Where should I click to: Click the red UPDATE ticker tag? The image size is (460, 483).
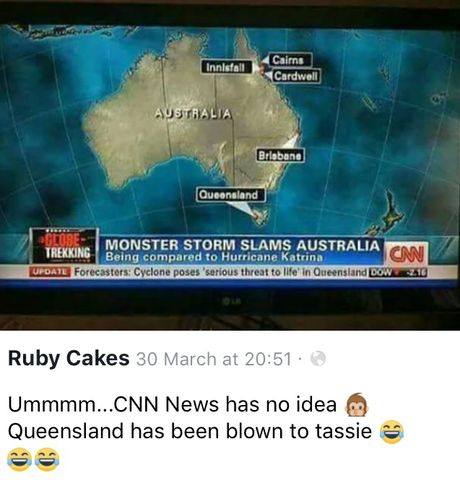(50, 272)
